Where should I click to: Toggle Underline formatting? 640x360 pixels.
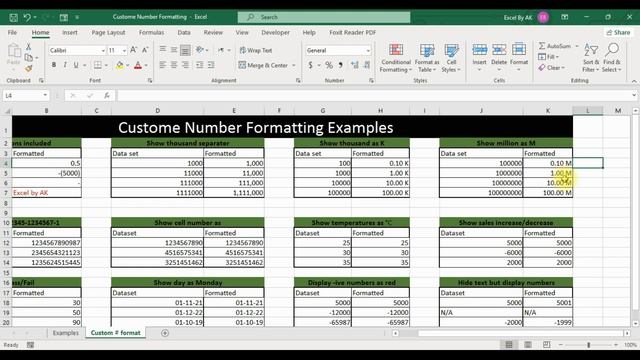(x=76, y=65)
